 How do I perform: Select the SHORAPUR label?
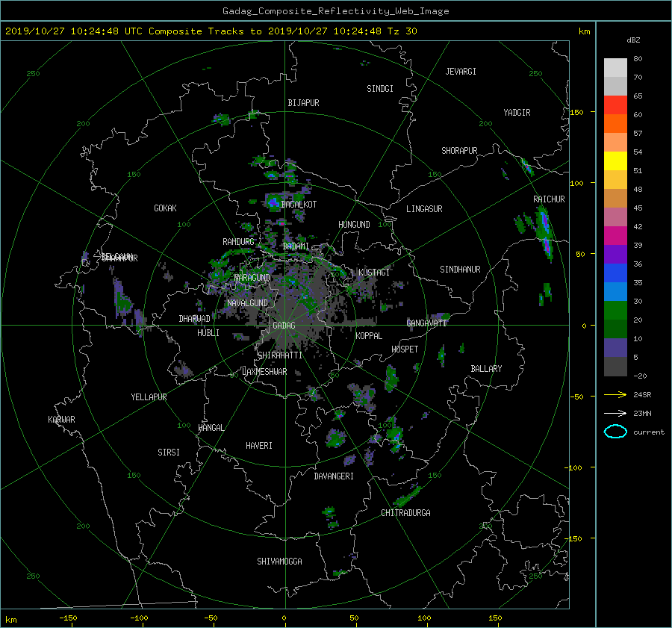pos(459,151)
